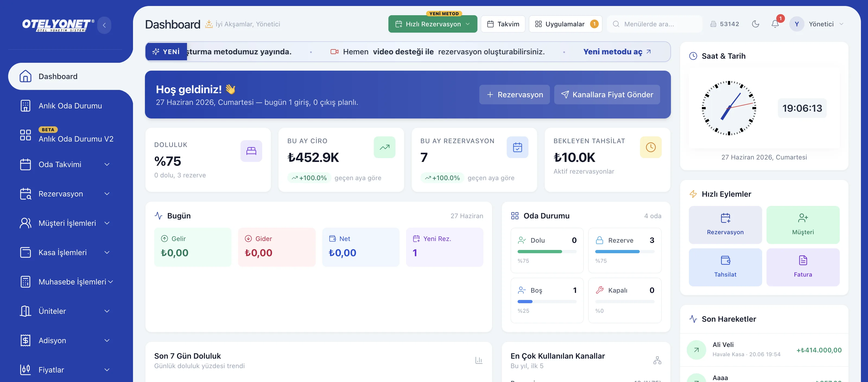This screenshot has height=382, width=868.
Task: Click the OtelYonet logo
Action: pos(58,25)
